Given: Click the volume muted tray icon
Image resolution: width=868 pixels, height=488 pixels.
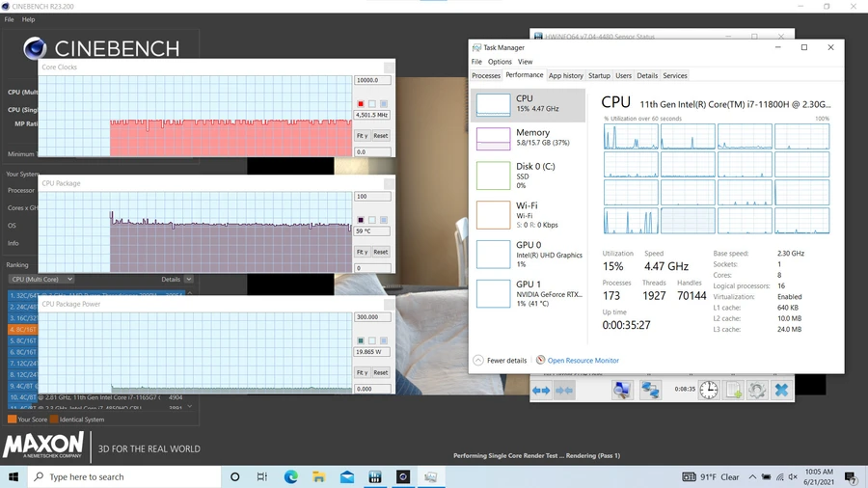Looking at the screenshot, I should click(x=793, y=477).
